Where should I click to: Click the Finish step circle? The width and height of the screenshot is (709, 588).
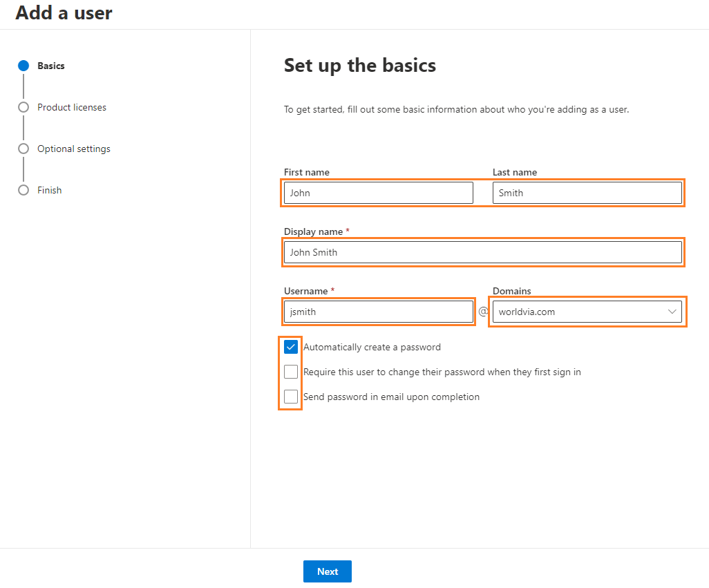click(23, 190)
